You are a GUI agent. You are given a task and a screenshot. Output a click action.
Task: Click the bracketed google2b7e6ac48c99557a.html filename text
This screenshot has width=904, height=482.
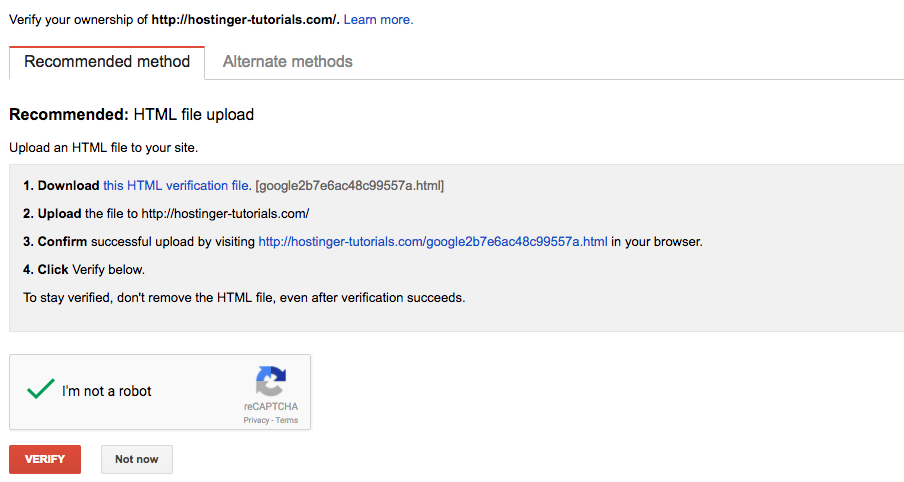(x=350, y=185)
